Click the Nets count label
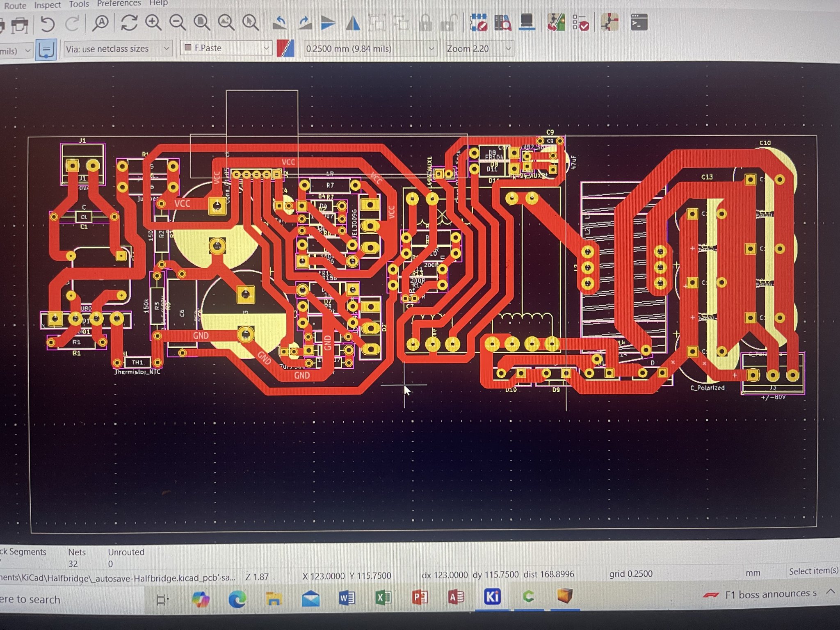840x630 pixels. pyautogui.click(x=77, y=552)
